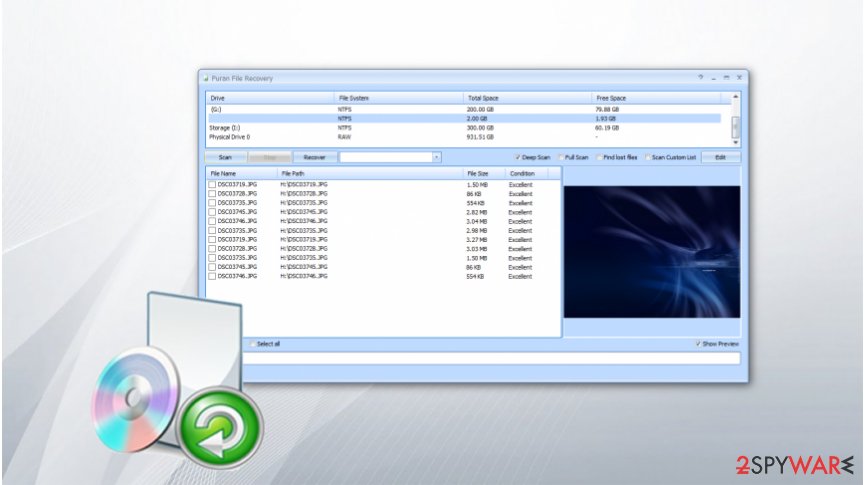Viewport: 865px width, 485px height.
Task: Click scroll-up arrow of drive list scrollbar
Action: (735, 97)
